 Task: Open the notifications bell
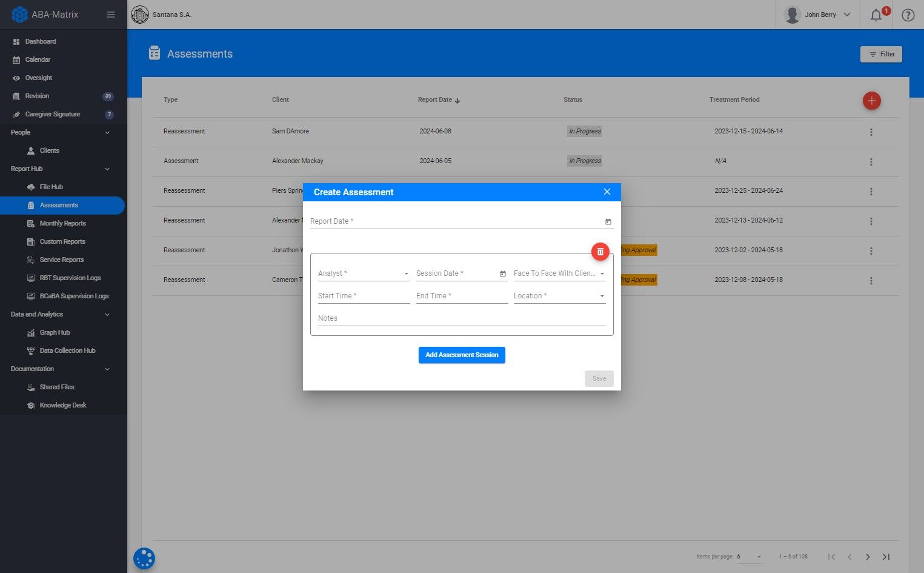[876, 15]
